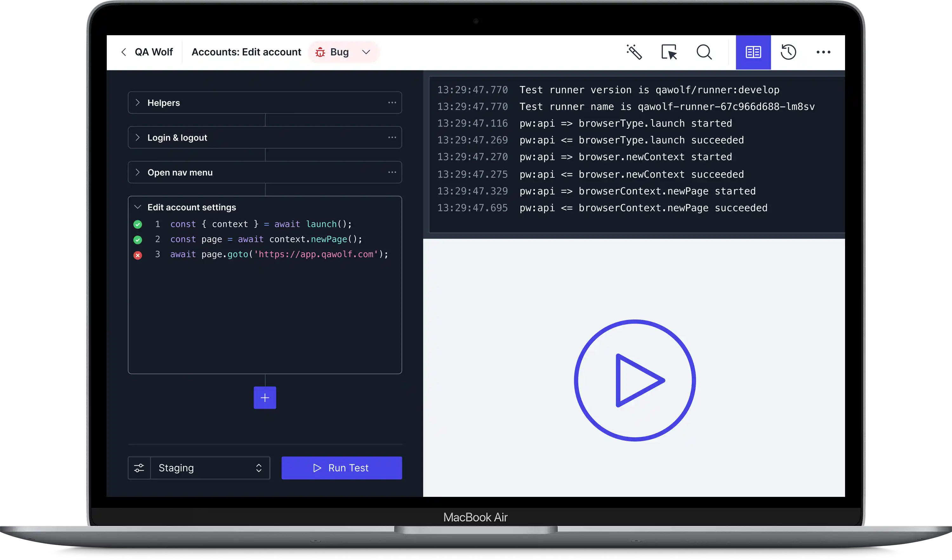952x560 pixels.
Task: Click the test editor/document view icon
Action: click(753, 52)
